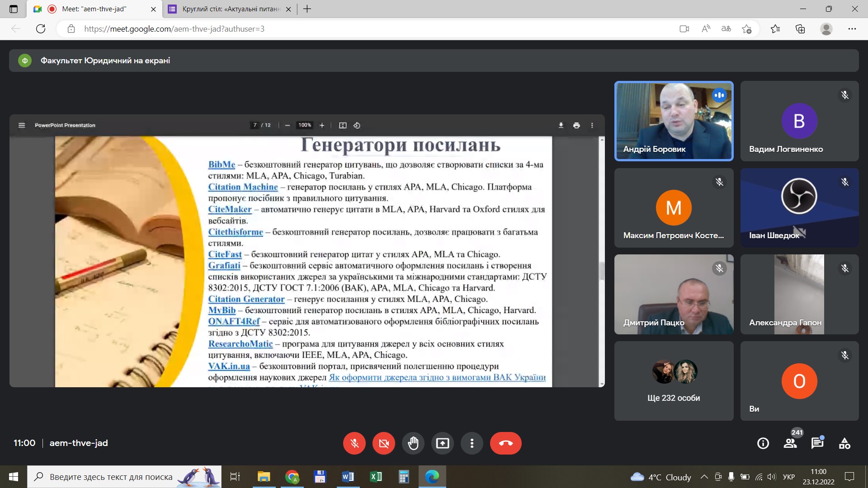Select Іван Шведюк participant tile
Screen dimensions: 868x488
799,207
